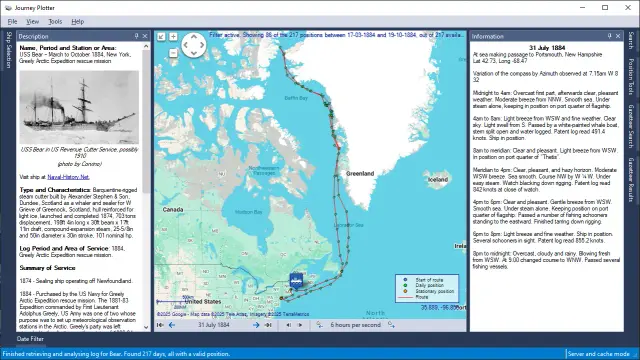Click the 'Iceland' map label
Image resolution: width=640 pixels, height=360 pixels.
438,180
